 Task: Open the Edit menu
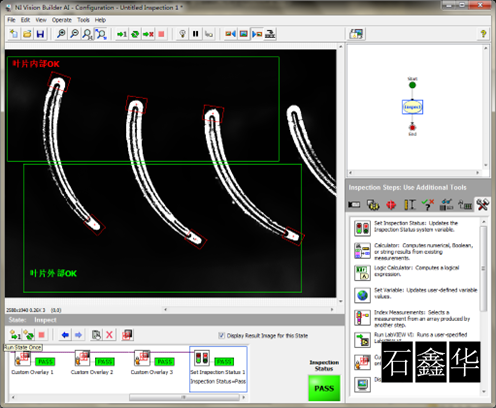(x=25, y=20)
